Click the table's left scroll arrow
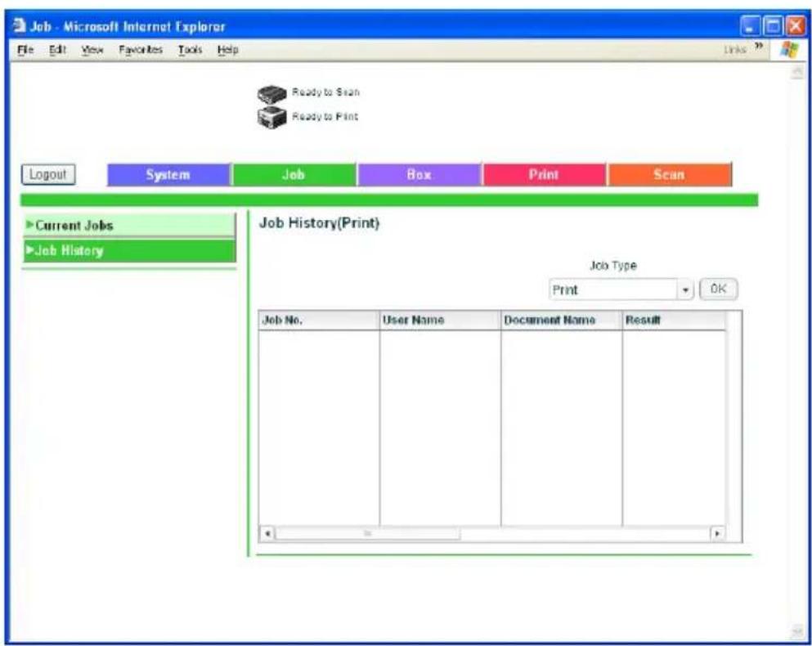The image size is (812, 646). click(x=267, y=533)
